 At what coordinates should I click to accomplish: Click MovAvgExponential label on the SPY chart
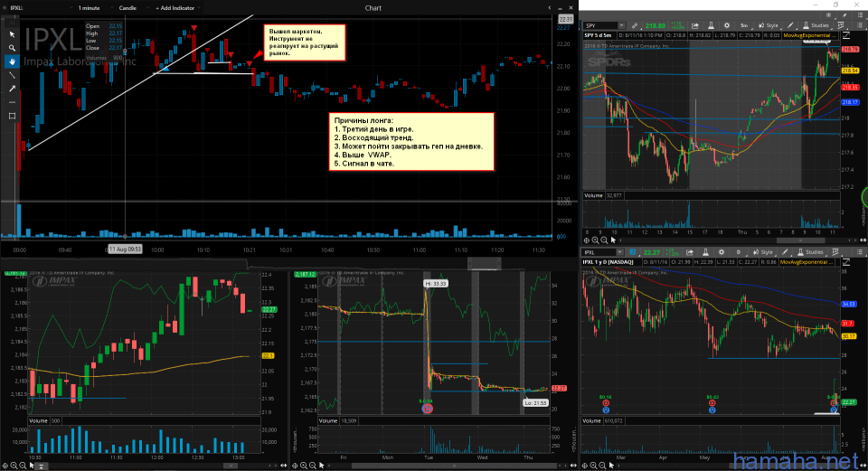(809, 35)
